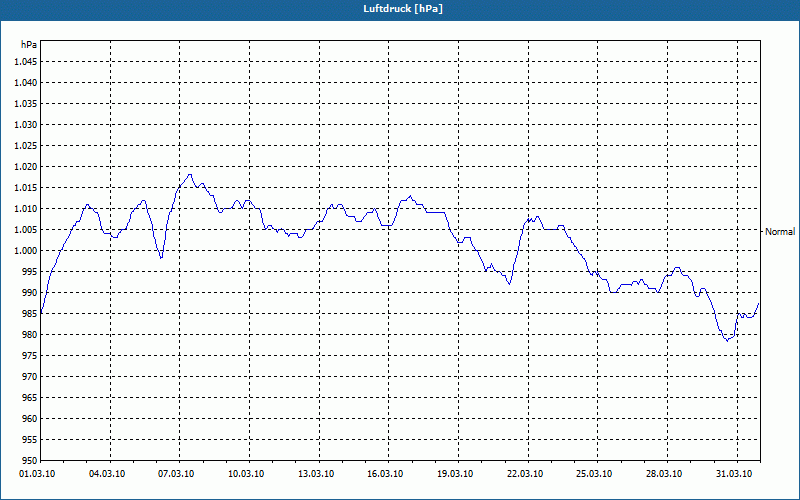Select the 16.03.10 date label
This screenshot has width=800, height=500.
pyautogui.click(x=385, y=474)
